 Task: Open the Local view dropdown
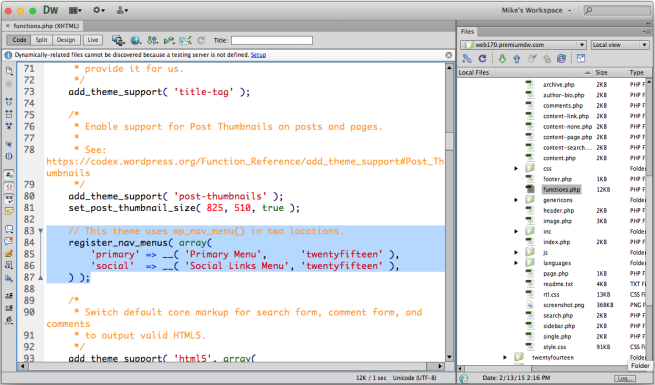tap(620, 45)
